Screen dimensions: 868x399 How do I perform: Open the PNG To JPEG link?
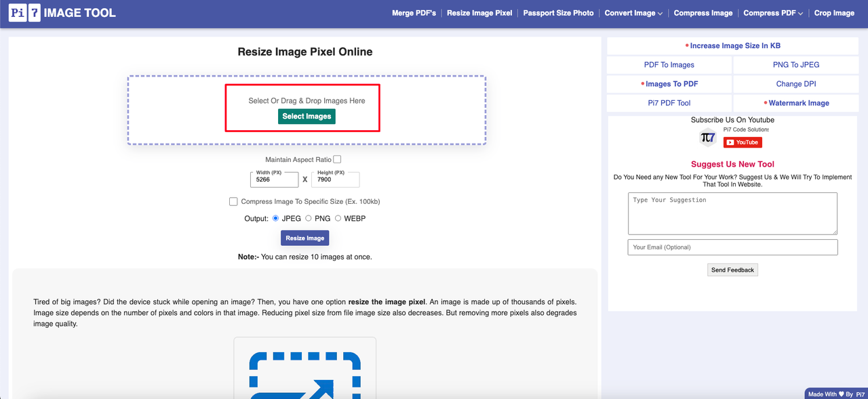tap(796, 65)
